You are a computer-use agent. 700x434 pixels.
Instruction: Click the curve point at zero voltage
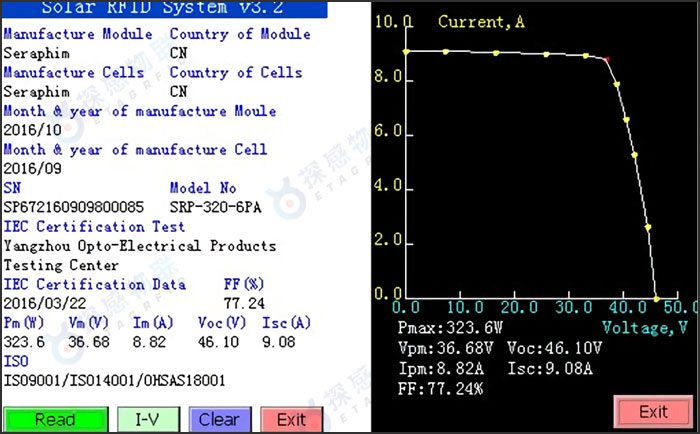tap(406, 52)
